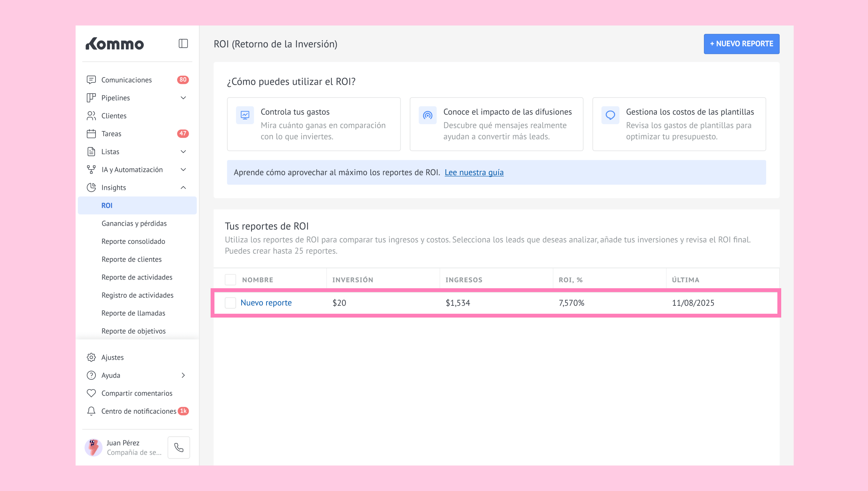This screenshot has height=491, width=868.
Task: Click Juan Pérez profile avatar
Action: [x=94, y=447]
